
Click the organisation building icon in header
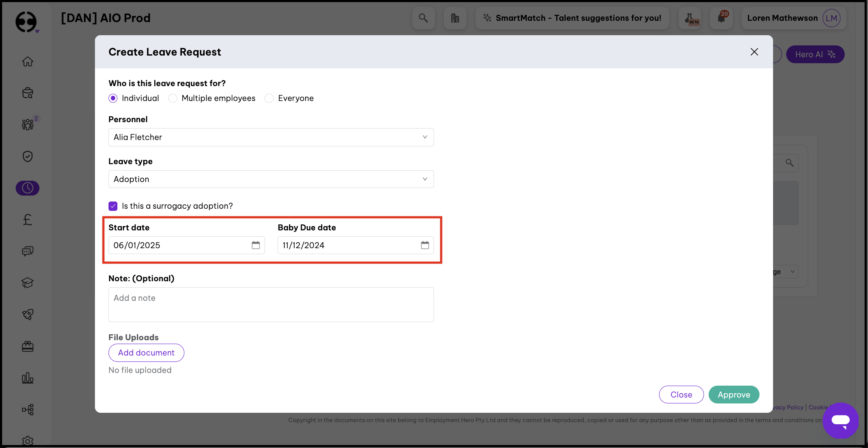[455, 18]
